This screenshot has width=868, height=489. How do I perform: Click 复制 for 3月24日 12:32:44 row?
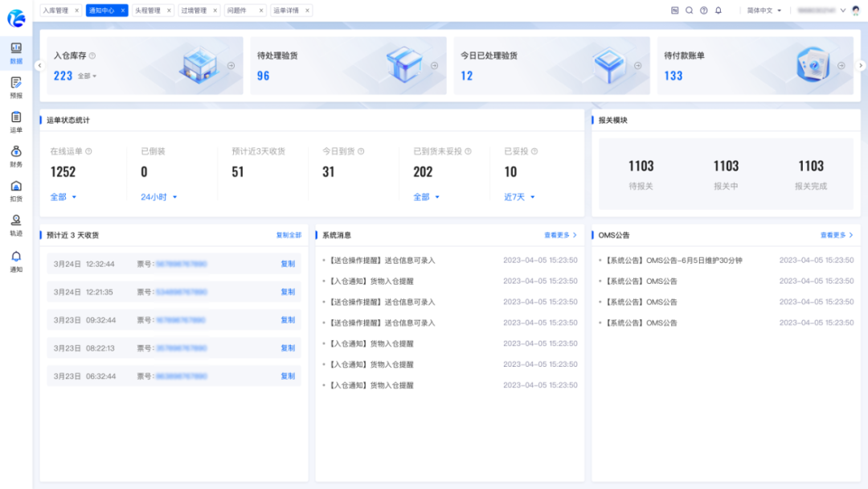288,264
